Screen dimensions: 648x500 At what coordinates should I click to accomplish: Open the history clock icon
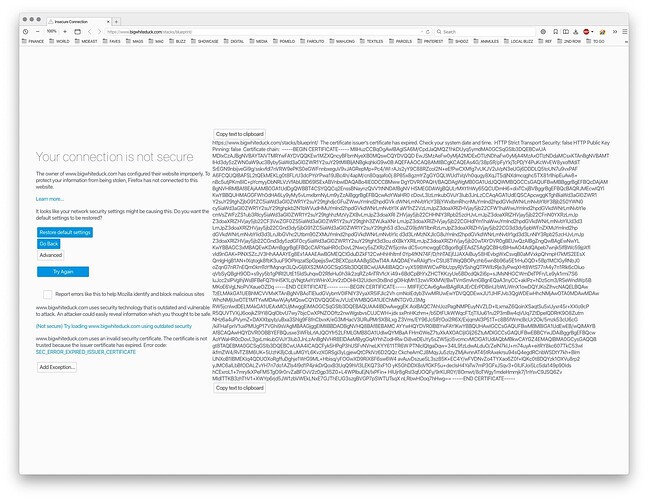(26, 31)
